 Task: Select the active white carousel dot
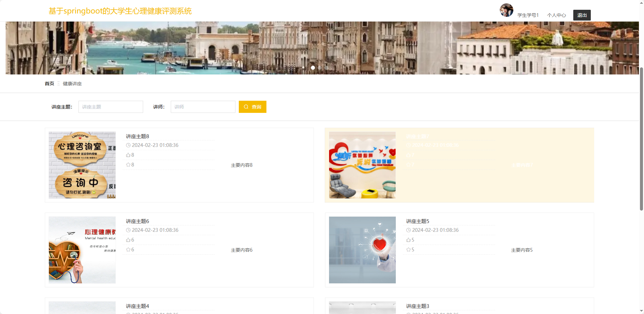point(313,68)
